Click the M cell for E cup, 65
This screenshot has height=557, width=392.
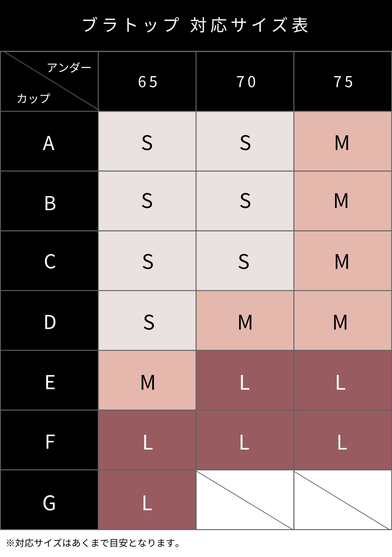pyautogui.click(x=147, y=382)
